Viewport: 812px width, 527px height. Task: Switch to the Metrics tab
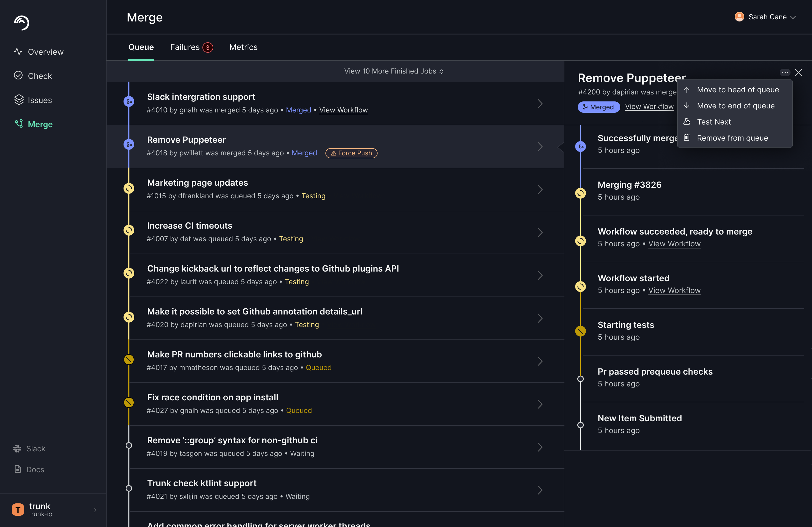tap(243, 47)
